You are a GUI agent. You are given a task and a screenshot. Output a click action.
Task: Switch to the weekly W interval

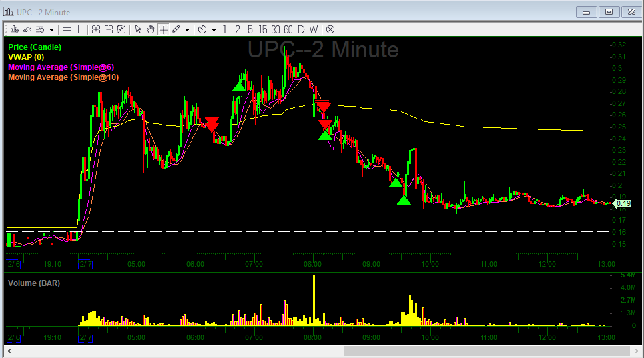(x=314, y=29)
